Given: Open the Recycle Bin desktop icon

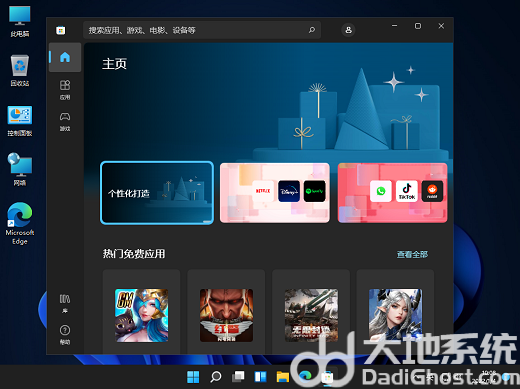Looking at the screenshot, I should tap(20, 70).
